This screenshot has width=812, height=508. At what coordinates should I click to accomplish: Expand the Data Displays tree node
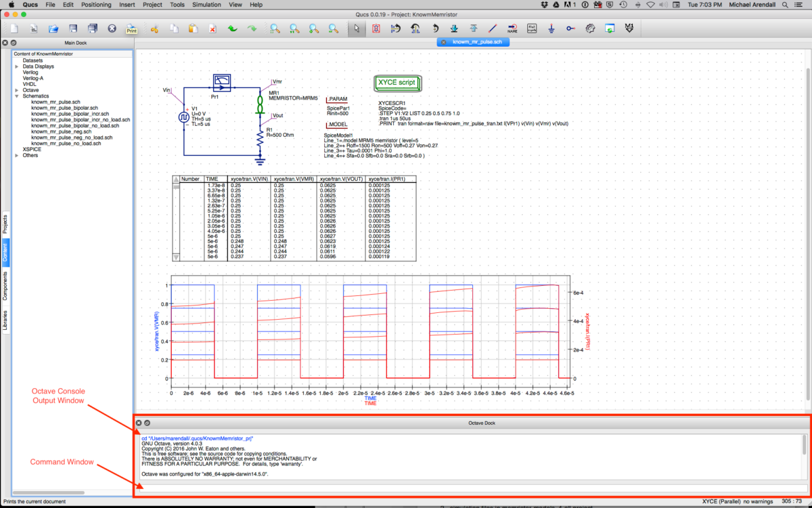[x=17, y=66]
